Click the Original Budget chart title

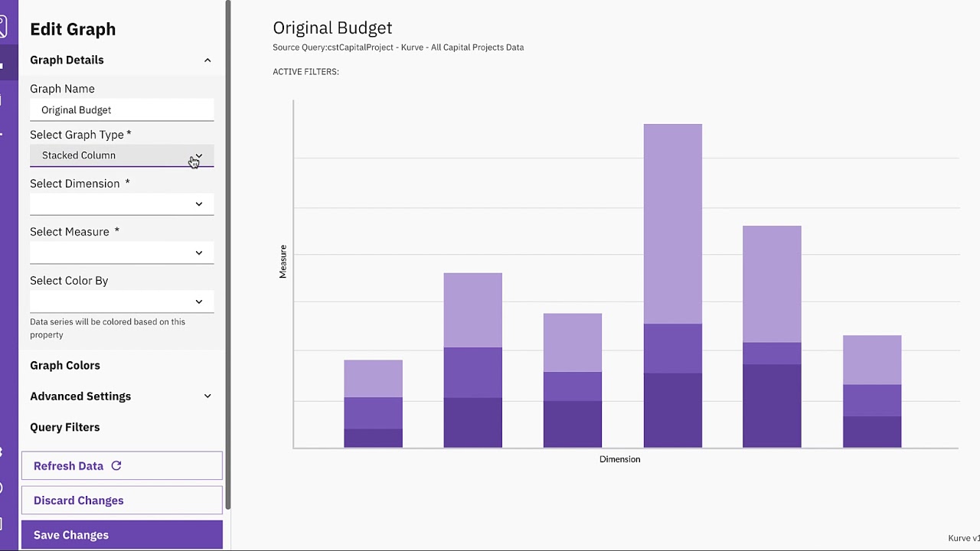pyautogui.click(x=332, y=28)
